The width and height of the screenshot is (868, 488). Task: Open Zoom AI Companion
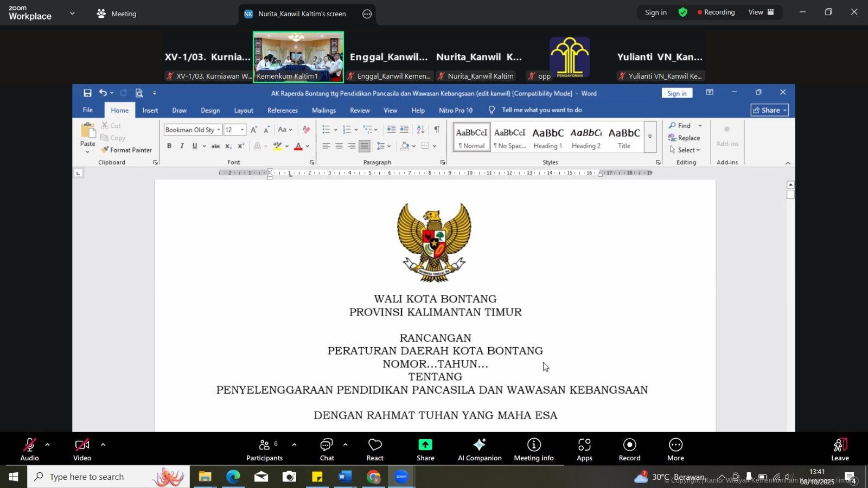point(479,449)
